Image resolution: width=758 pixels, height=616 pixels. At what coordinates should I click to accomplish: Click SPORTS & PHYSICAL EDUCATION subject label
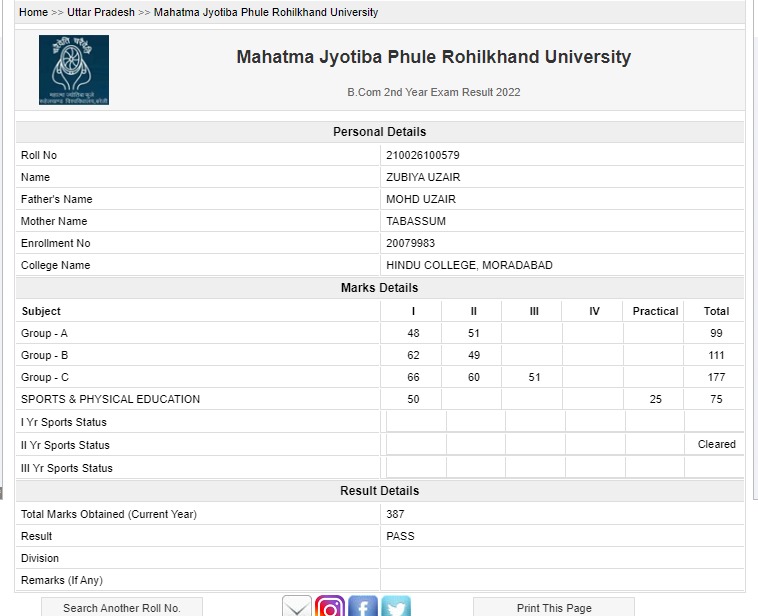(110, 399)
